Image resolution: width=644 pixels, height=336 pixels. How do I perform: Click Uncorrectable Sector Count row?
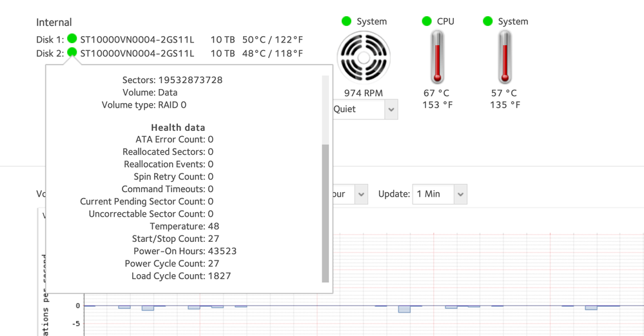coord(151,214)
